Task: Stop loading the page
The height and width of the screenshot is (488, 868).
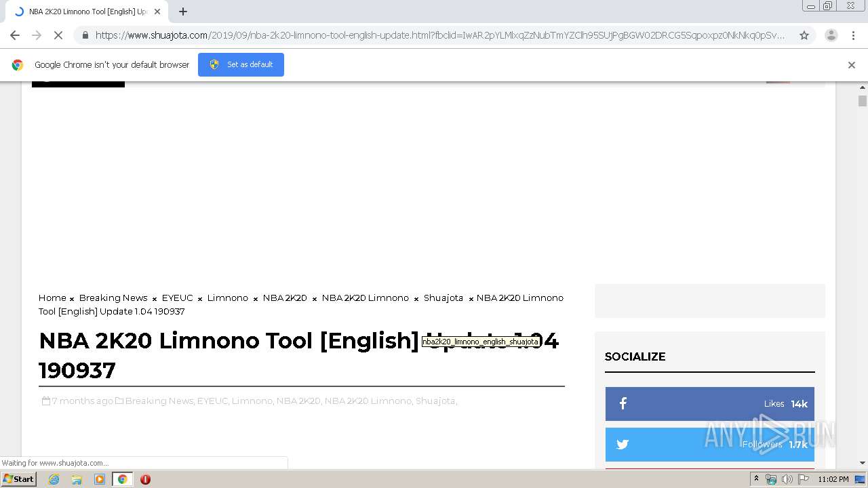Action: coord(58,35)
